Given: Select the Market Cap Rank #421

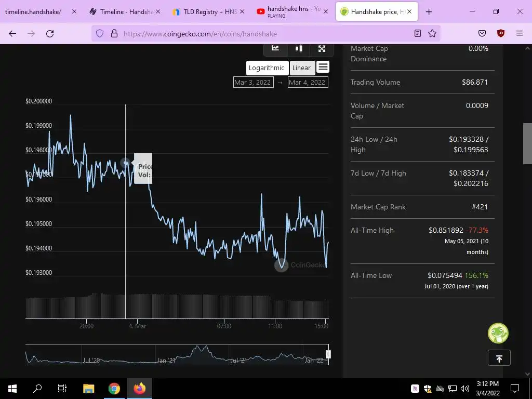Looking at the screenshot, I should coord(480,207).
